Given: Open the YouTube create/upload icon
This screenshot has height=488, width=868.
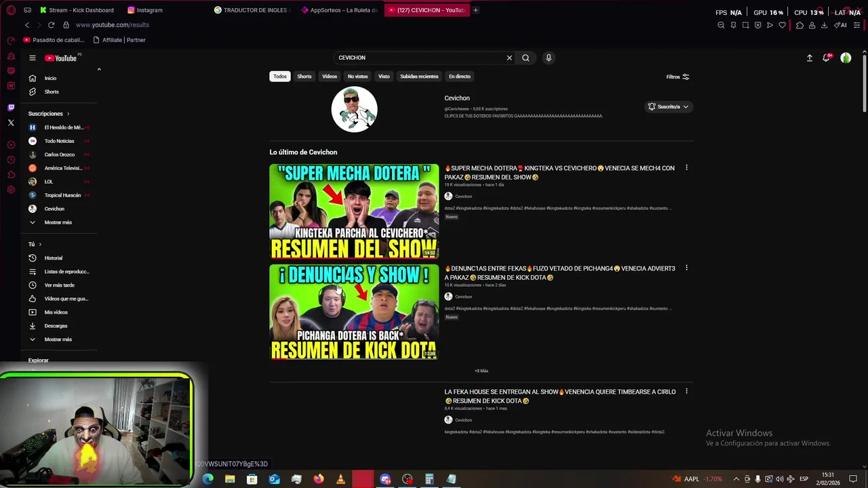Looking at the screenshot, I should (809, 58).
